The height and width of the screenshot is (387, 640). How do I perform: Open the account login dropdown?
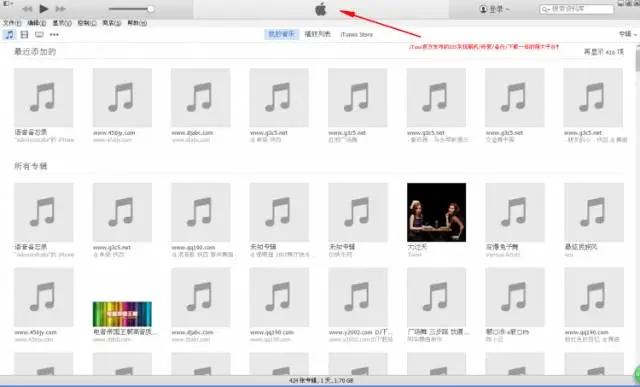coord(494,9)
